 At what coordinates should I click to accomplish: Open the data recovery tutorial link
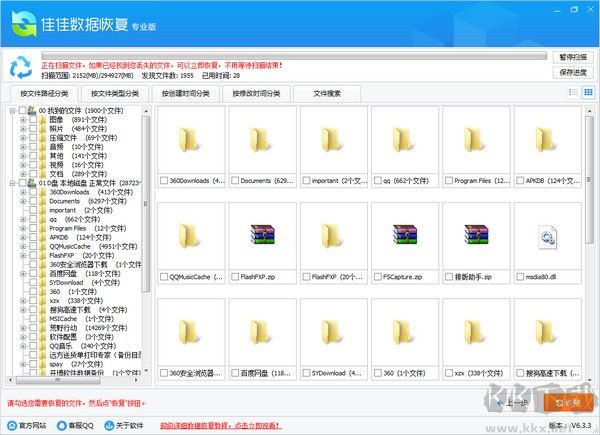(220, 425)
